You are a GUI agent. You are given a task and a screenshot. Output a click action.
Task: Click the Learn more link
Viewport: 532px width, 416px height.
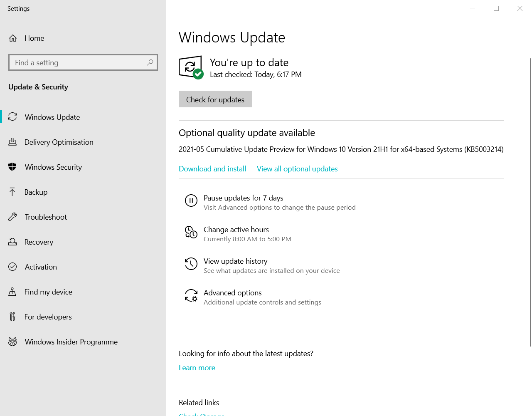pyautogui.click(x=197, y=368)
